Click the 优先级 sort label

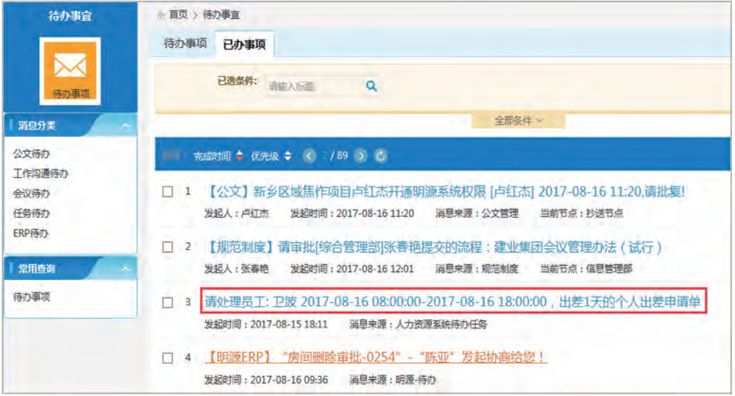point(265,156)
